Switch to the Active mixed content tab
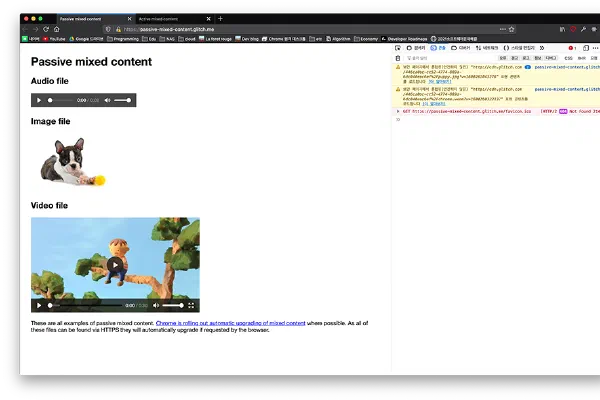This screenshot has height=400, width=600. click(x=166, y=18)
